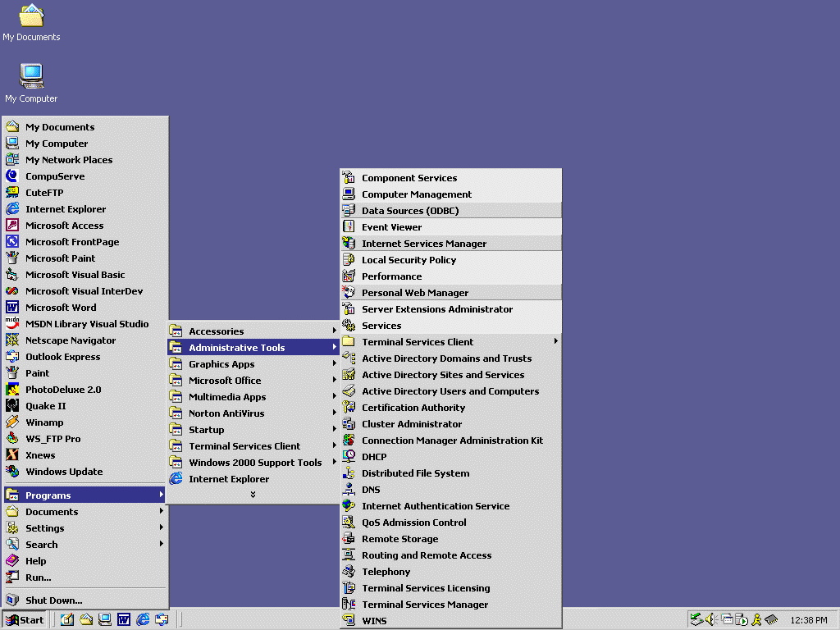
Task: Click Internet Explorer in the quick launch bar
Action: 143,619
